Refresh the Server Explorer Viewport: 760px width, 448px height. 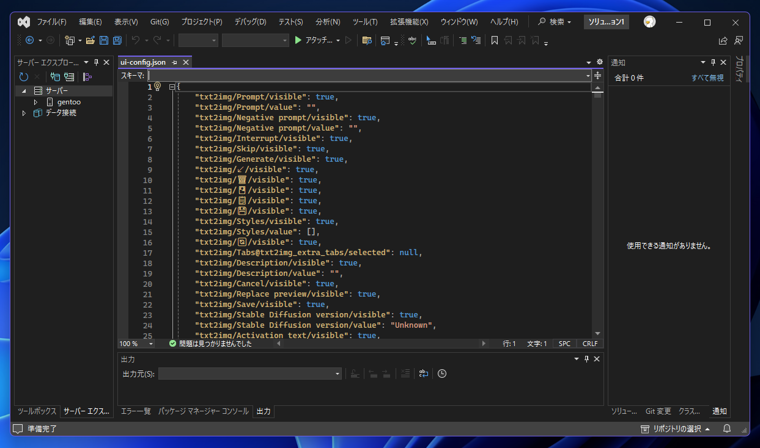[23, 77]
